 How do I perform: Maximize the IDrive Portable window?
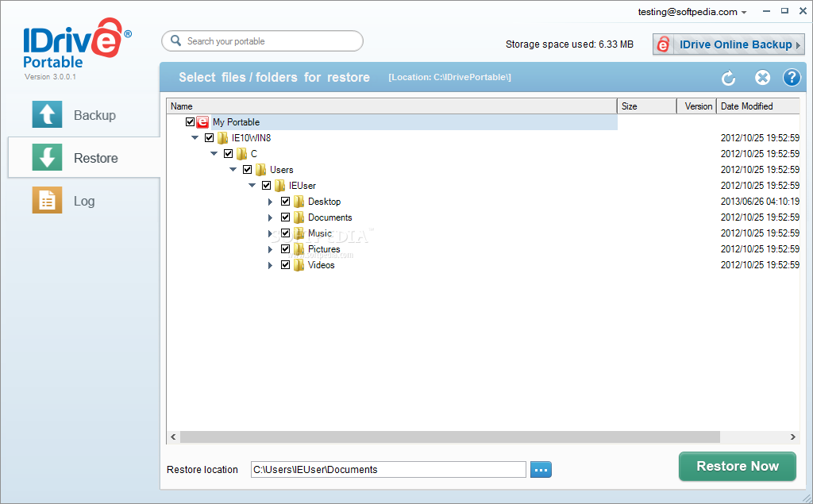click(784, 11)
